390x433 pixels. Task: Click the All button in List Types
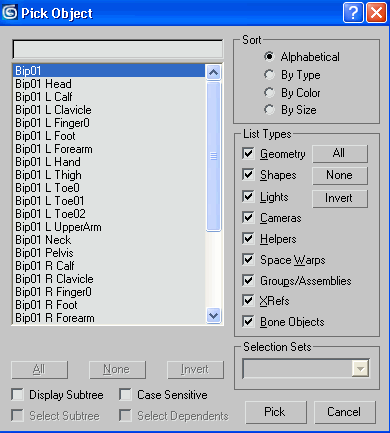[x=340, y=154]
